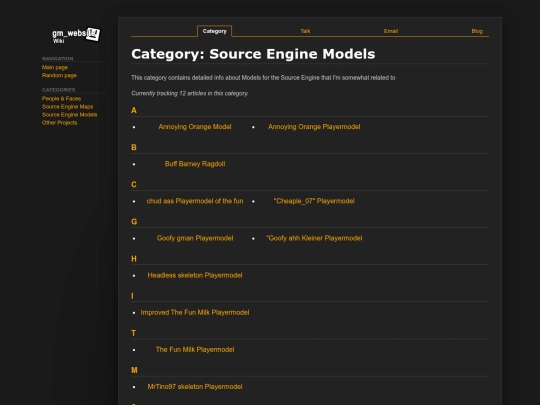The width and height of the screenshot is (540, 405).
Task: Click the gm_webs Wiki logo
Action: coord(76,35)
